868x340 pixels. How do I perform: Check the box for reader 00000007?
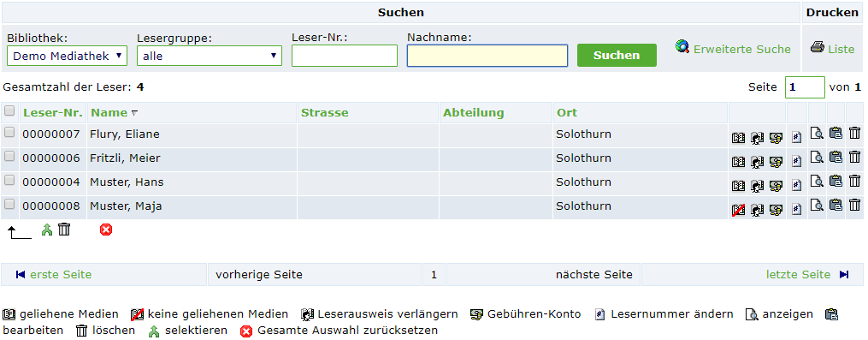[9, 133]
